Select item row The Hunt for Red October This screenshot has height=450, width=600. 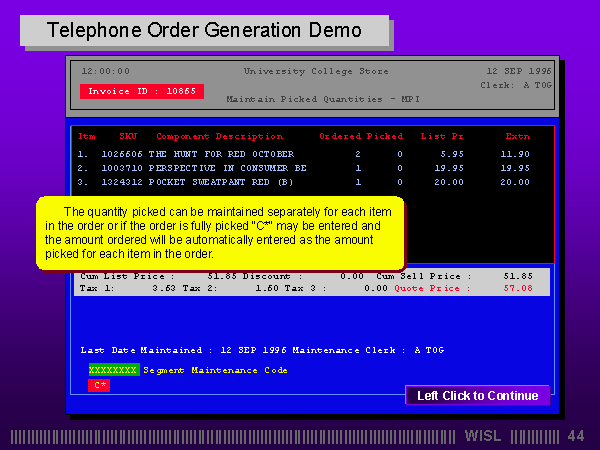221,154
